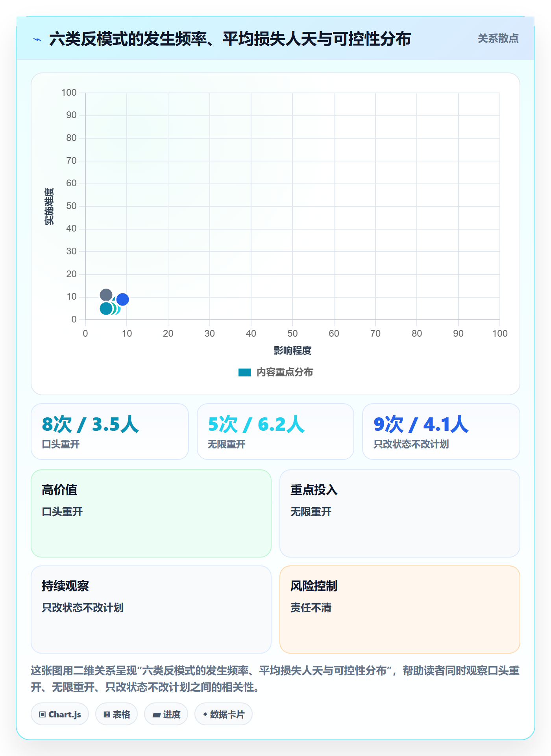Click 口头重开 label under 8次 / 3.5人
The width and height of the screenshot is (551, 756).
pos(61,444)
